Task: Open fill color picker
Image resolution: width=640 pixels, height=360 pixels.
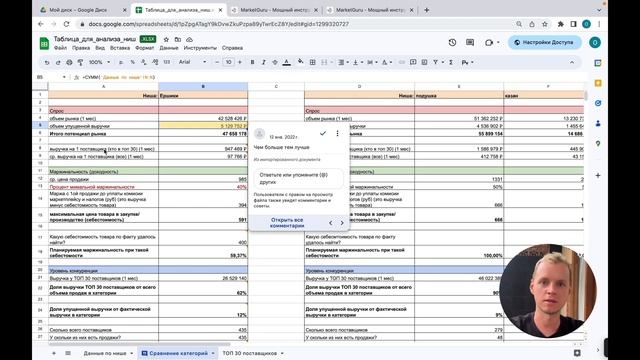Action: tap(300, 62)
